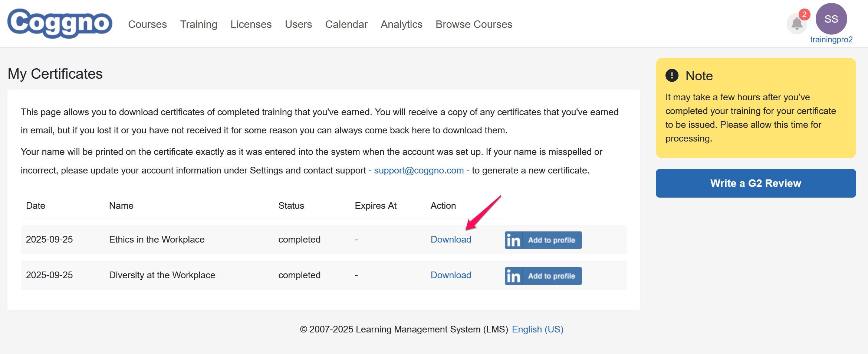
Task: Click the Action column header
Action: click(x=443, y=206)
